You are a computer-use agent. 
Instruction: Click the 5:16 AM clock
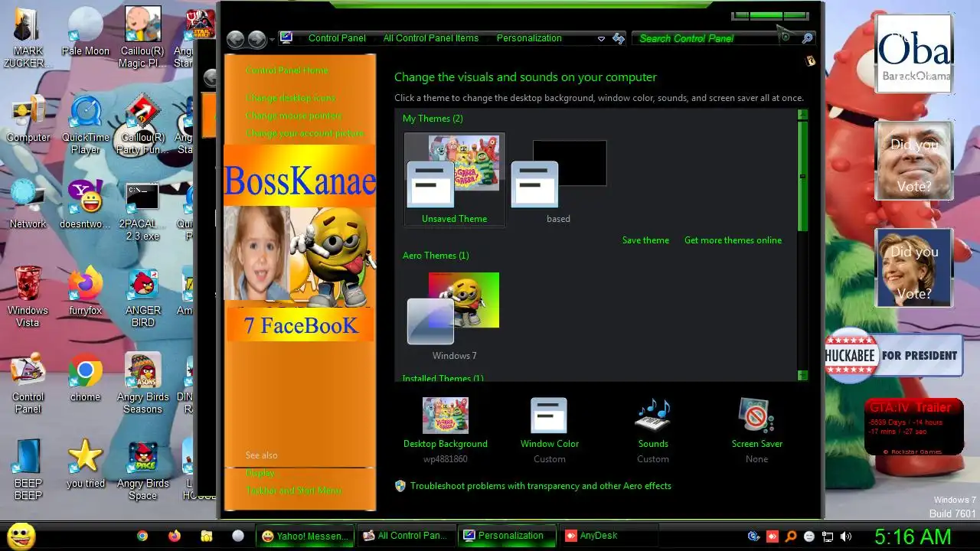(913, 536)
